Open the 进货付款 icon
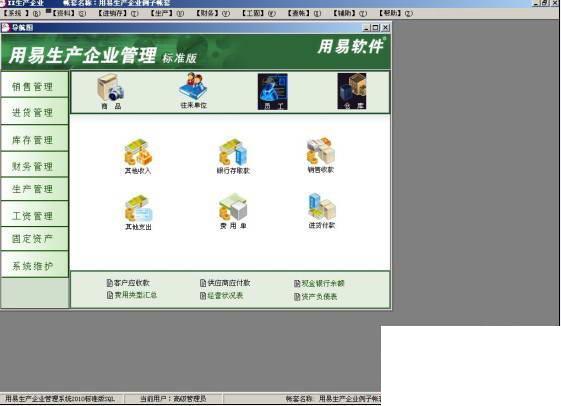 [322, 211]
